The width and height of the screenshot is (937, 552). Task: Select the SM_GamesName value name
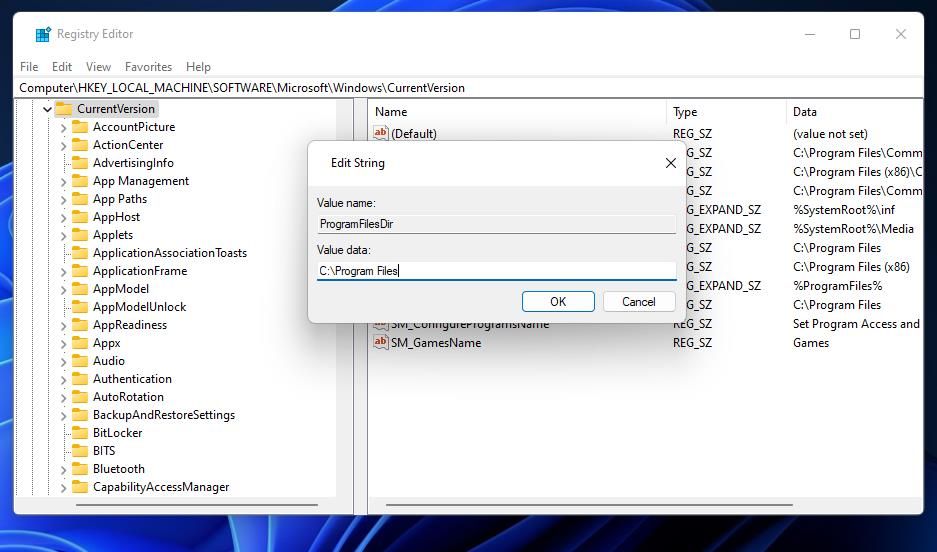pyautogui.click(x=436, y=343)
